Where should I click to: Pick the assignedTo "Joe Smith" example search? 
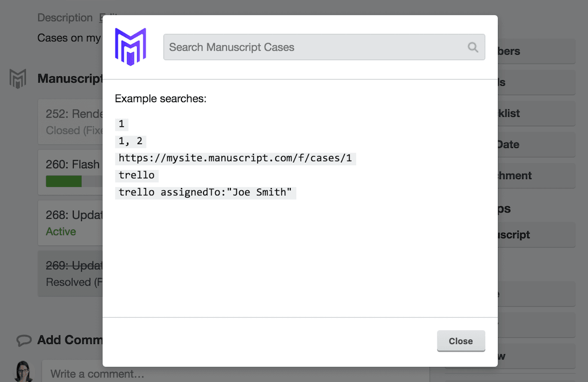pos(205,192)
